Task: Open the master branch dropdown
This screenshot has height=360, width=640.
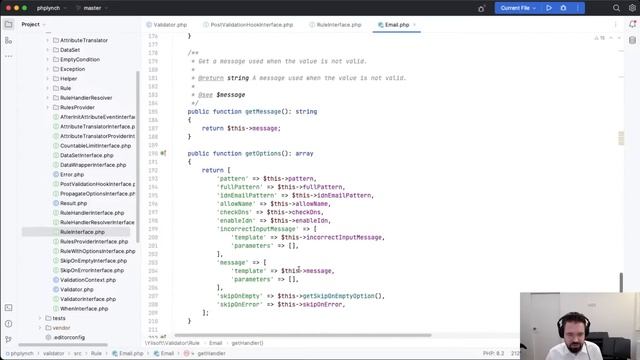Action: (92, 8)
